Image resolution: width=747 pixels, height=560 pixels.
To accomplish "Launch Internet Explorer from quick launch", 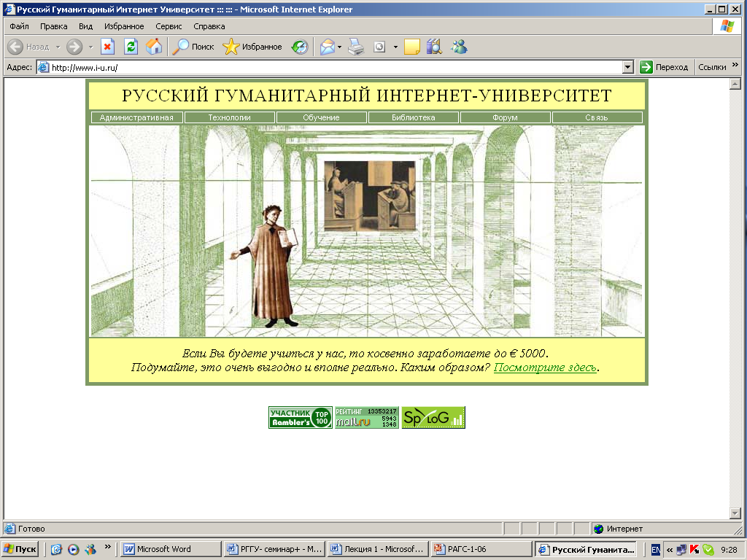I will click(x=56, y=550).
